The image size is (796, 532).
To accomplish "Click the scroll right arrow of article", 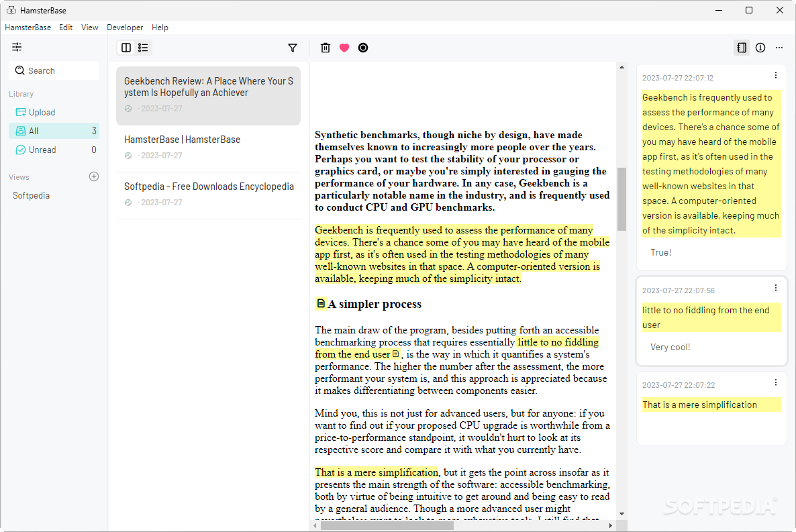I will [611, 526].
